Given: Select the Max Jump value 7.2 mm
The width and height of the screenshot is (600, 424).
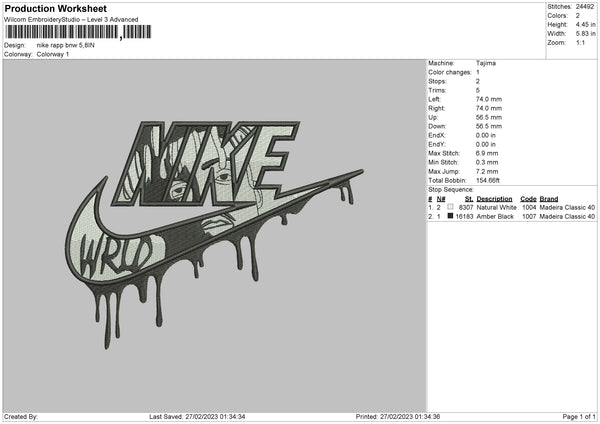Looking at the screenshot, I should pyautogui.click(x=487, y=171).
